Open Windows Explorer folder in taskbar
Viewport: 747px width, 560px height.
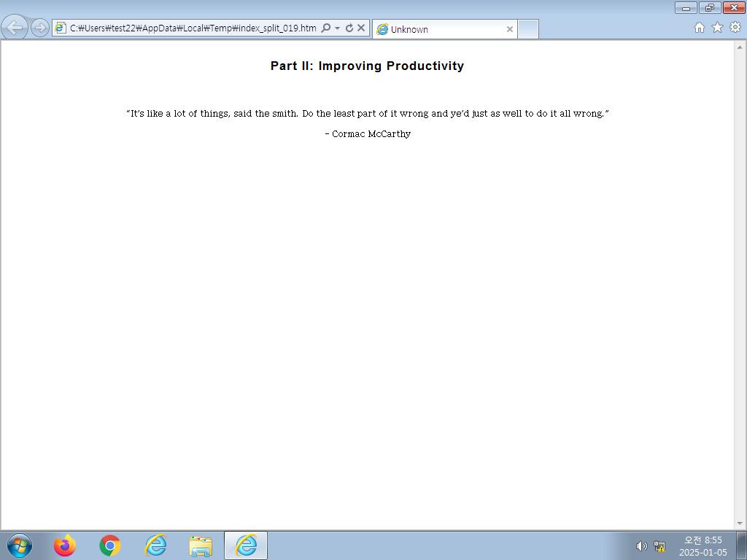point(201,545)
